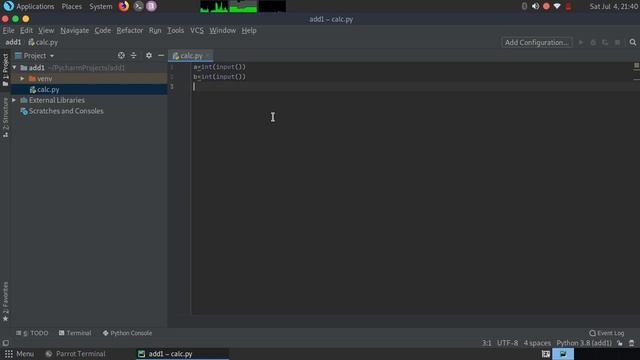Change 4 spaces indent setting
The width and height of the screenshot is (640, 360).
pos(537,343)
